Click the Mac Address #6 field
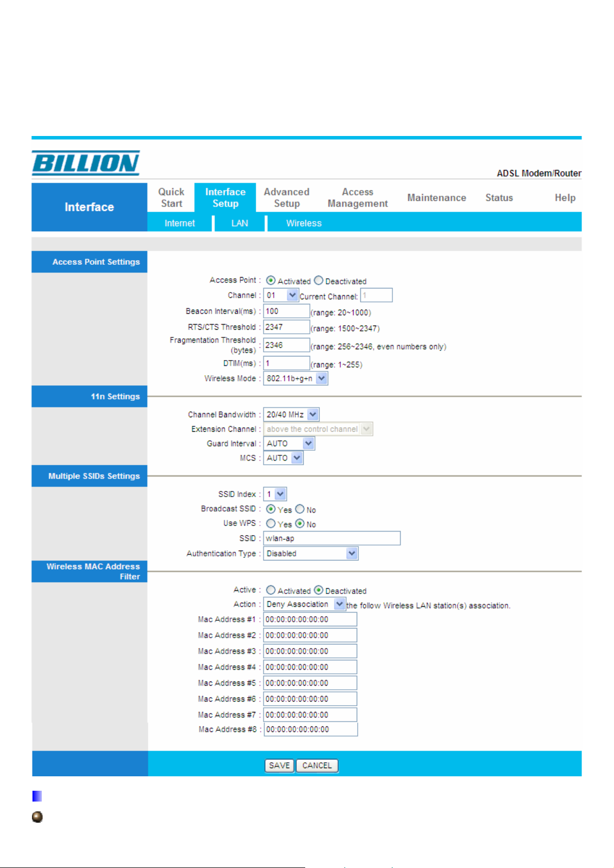Viewport: 614px width, 868px height. 310,699
